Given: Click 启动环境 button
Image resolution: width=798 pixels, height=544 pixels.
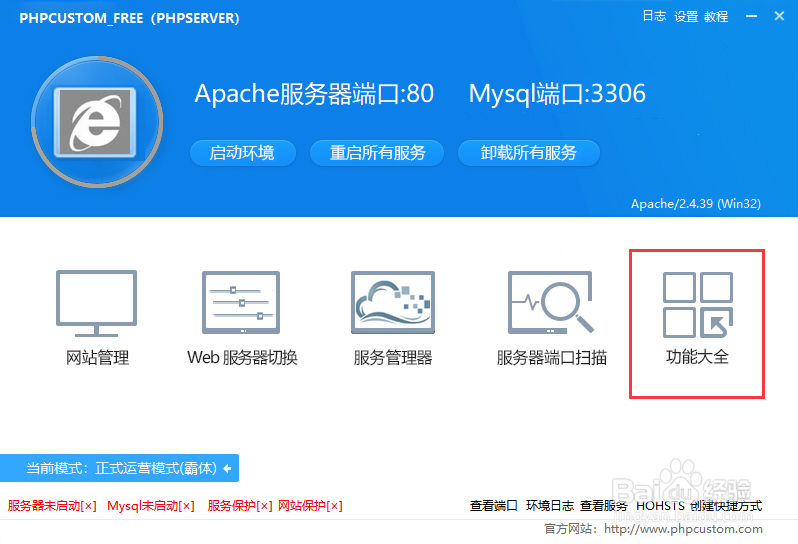Looking at the screenshot, I should (243, 153).
